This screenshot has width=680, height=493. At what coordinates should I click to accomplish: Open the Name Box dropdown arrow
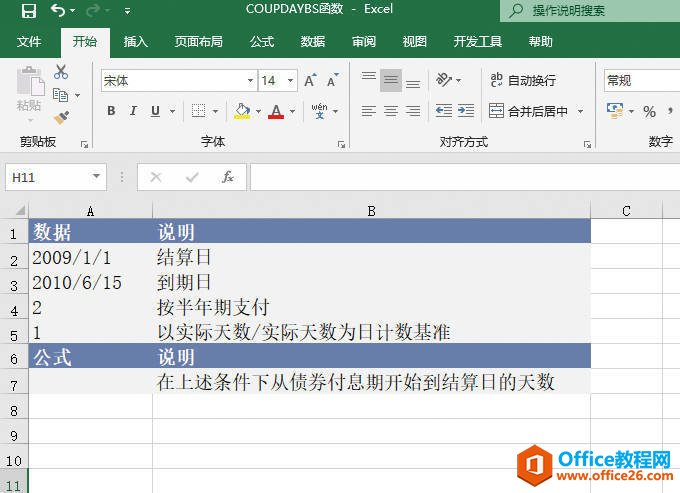pos(96,176)
